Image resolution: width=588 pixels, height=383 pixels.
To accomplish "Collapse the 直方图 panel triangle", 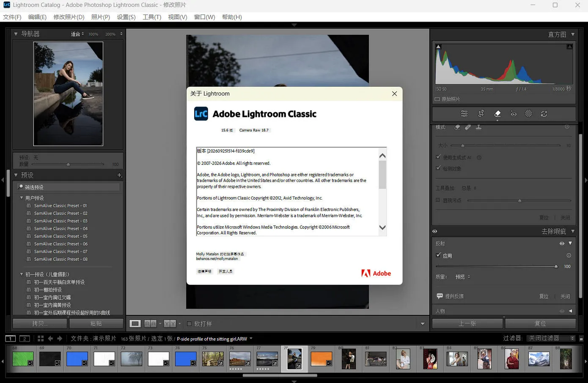I will coord(573,34).
